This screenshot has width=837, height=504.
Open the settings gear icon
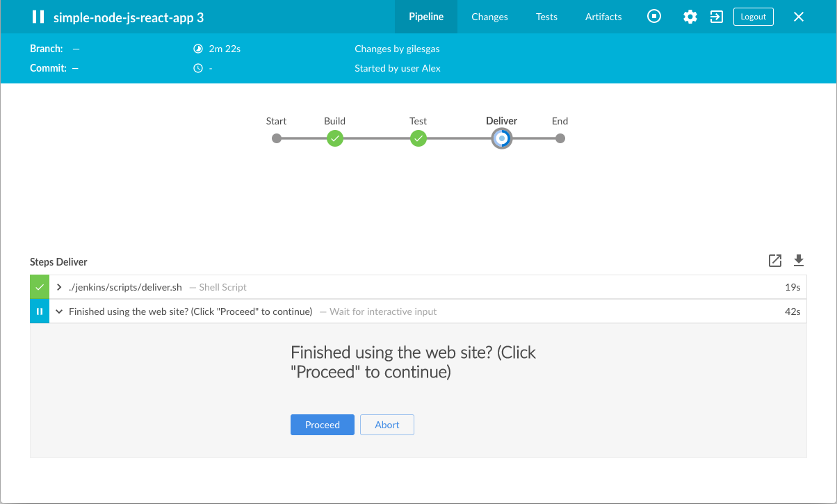(690, 17)
